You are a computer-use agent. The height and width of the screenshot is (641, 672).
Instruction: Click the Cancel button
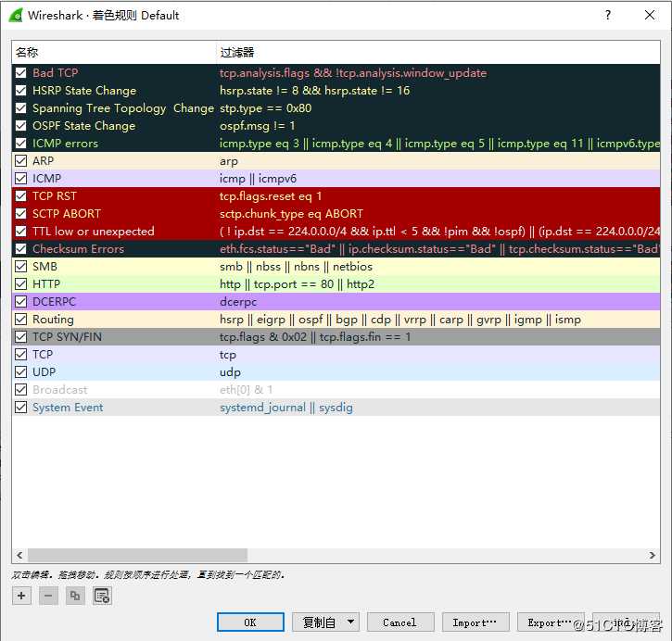400,622
